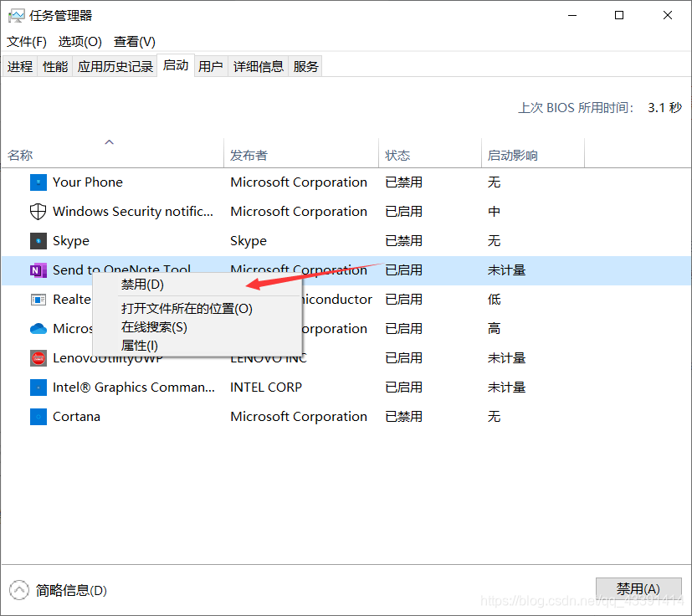Select the Intel® Graphics Comman... row name
The image size is (692, 616).
[134, 388]
